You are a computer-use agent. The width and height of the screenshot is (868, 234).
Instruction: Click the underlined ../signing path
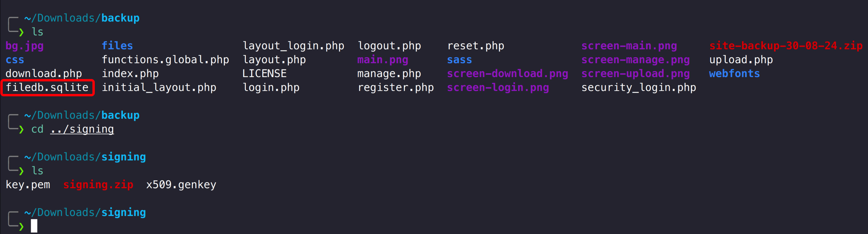coord(82,129)
